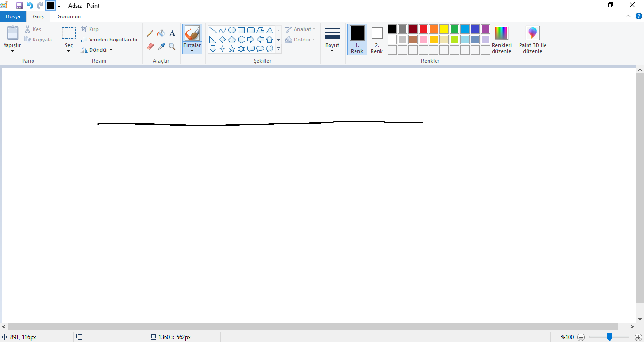This screenshot has width=644, height=342.
Task: Click the Fırçalar brush icon
Action: pos(192,33)
